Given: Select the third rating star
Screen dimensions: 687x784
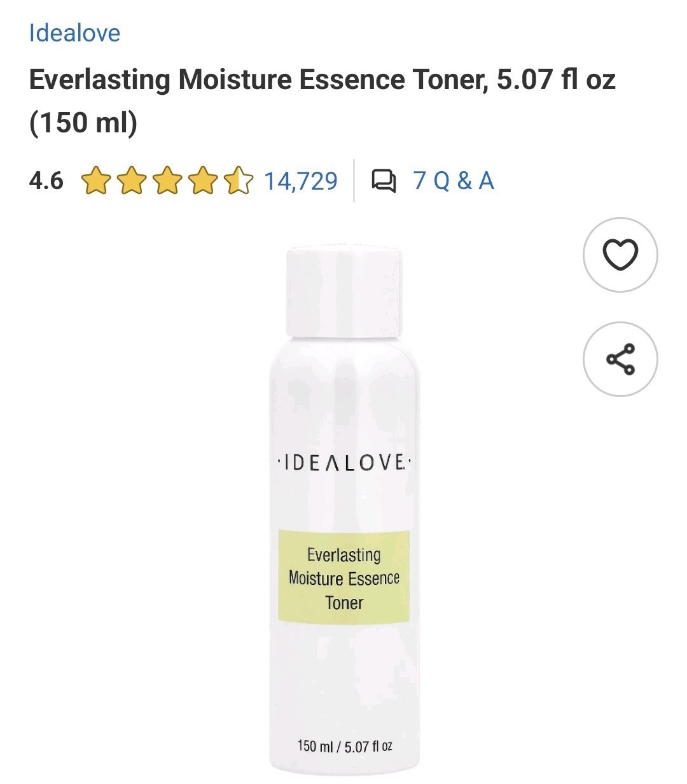Looking at the screenshot, I should (167, 181).
